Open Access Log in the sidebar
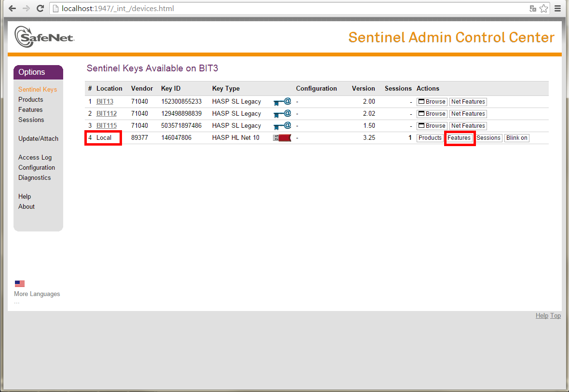This screenshot has height=392, width=569. (35, 158)
